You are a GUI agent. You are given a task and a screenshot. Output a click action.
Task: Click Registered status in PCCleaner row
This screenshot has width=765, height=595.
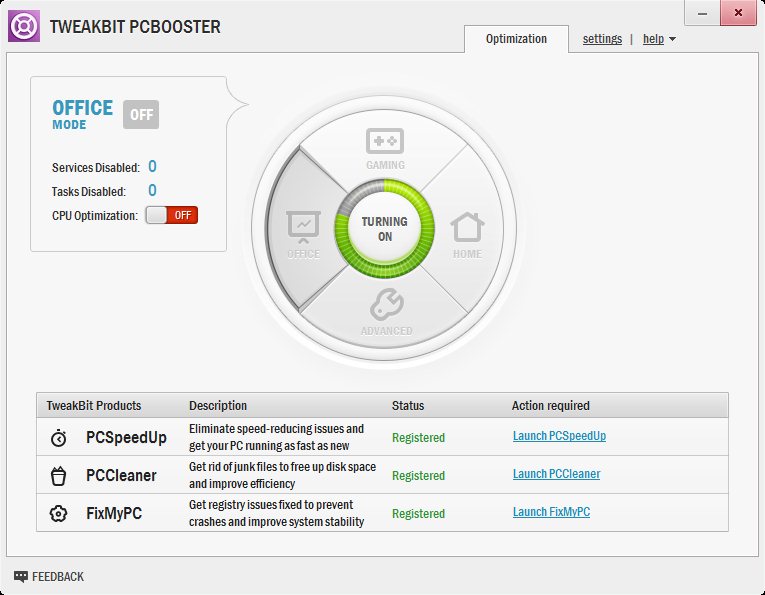pos(419,476)
